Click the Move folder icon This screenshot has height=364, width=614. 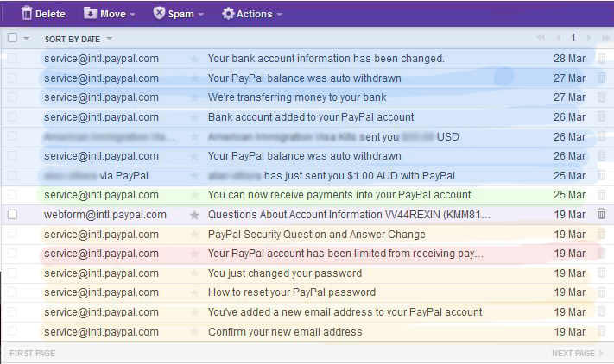tap(91, 13)
